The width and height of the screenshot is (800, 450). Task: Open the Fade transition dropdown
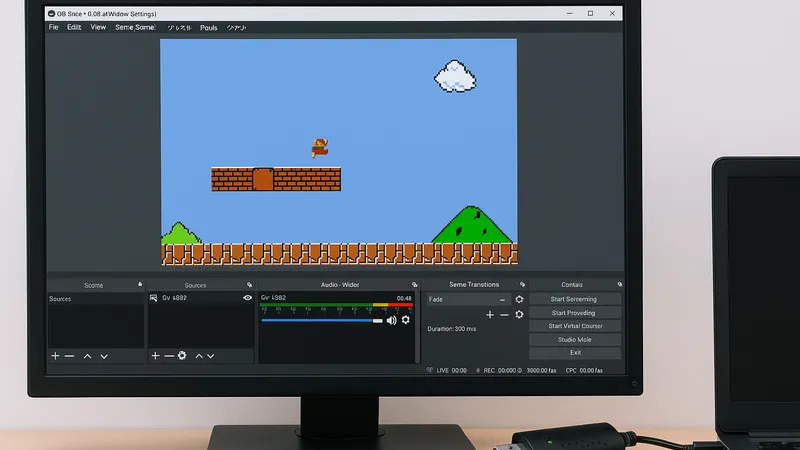468,299
